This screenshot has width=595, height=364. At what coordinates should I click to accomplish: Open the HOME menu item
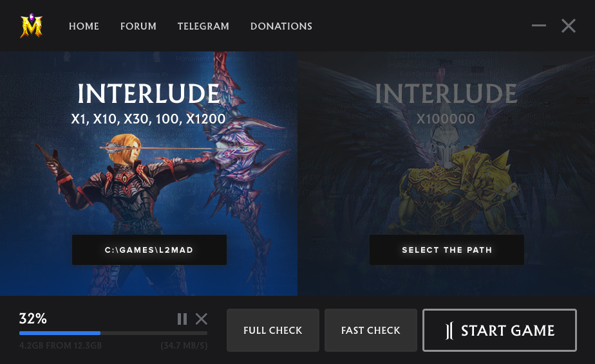(x=84, y=26)
